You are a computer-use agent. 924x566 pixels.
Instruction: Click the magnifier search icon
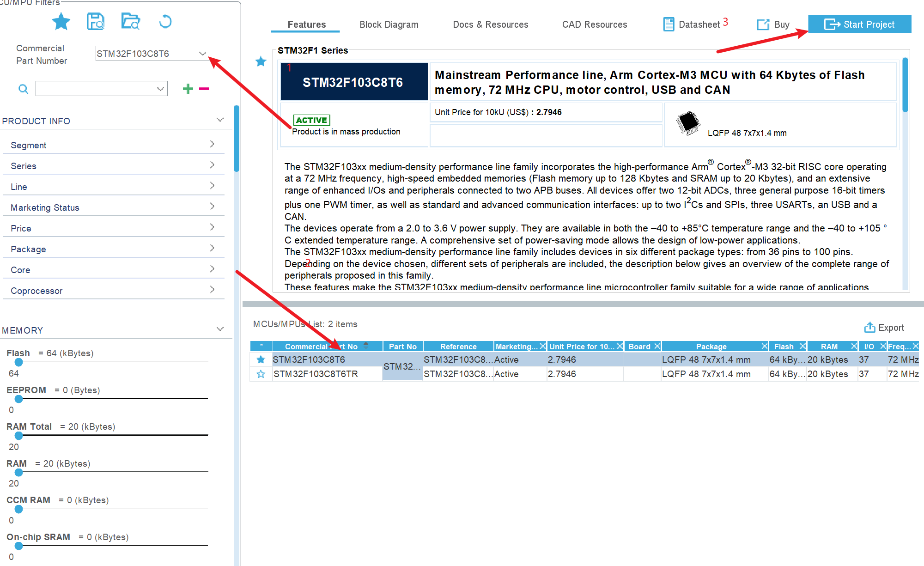23,89
